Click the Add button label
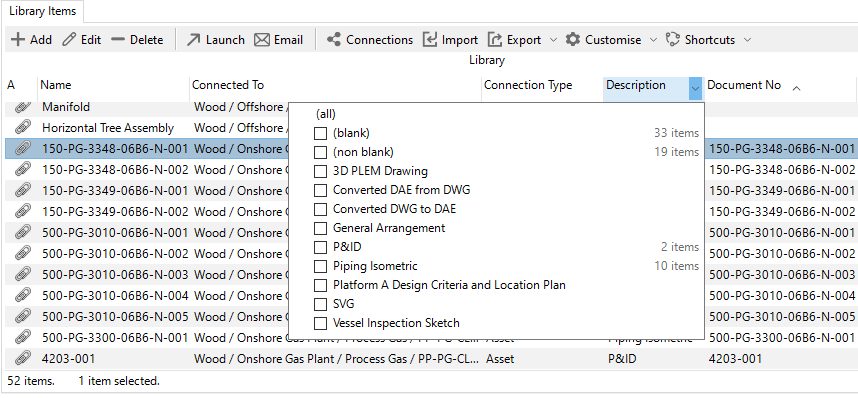The image size is (858, 398). [x=41, y=40]
